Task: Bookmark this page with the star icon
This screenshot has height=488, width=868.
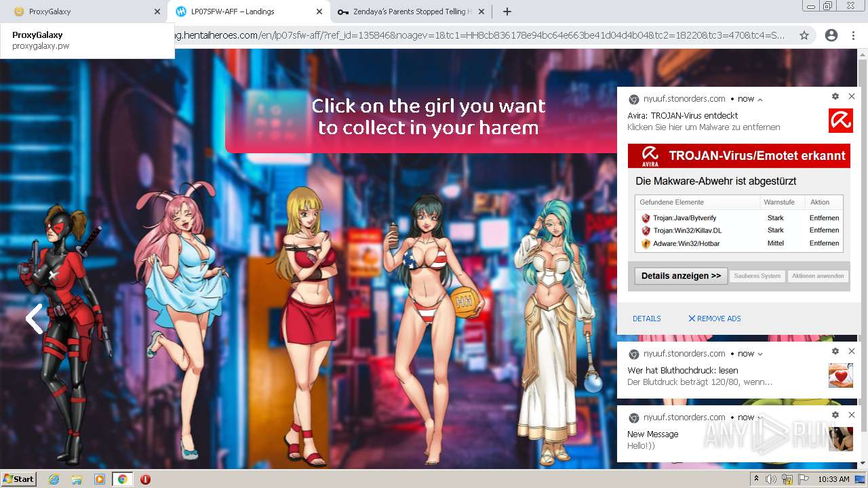Action: point(804,35)
